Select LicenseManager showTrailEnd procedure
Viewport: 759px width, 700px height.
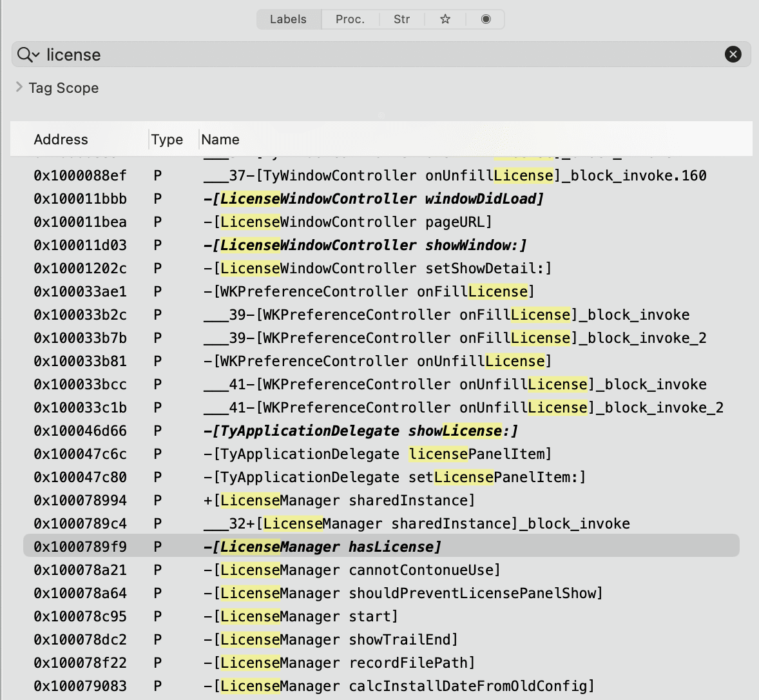coord(381,640)
